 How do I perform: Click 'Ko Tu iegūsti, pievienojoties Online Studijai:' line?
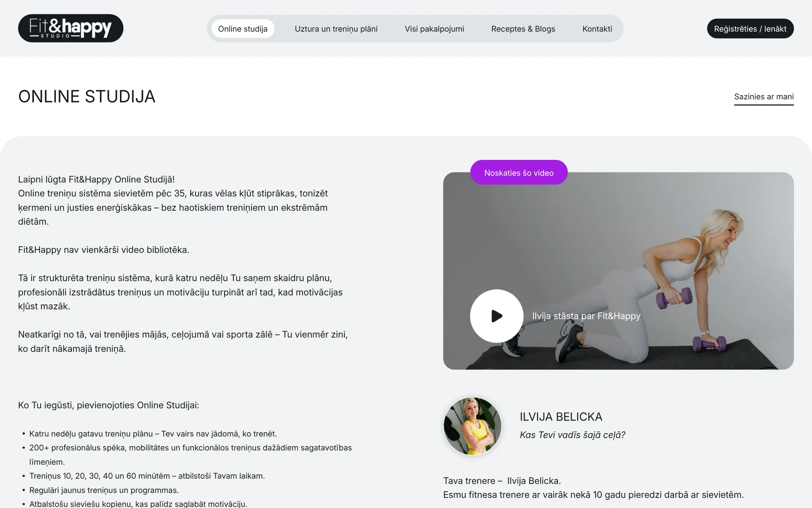pos(109,405)
